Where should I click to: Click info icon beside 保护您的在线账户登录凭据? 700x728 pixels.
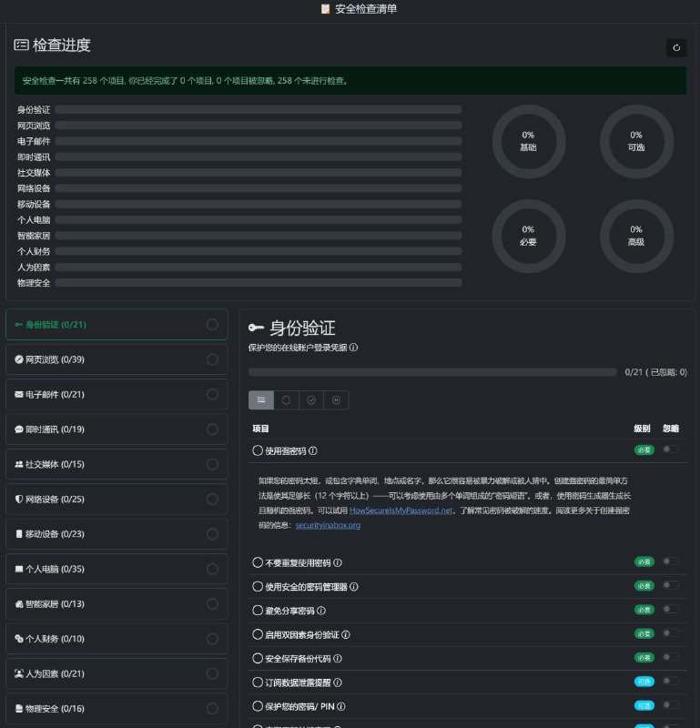(x=354, y=348)
